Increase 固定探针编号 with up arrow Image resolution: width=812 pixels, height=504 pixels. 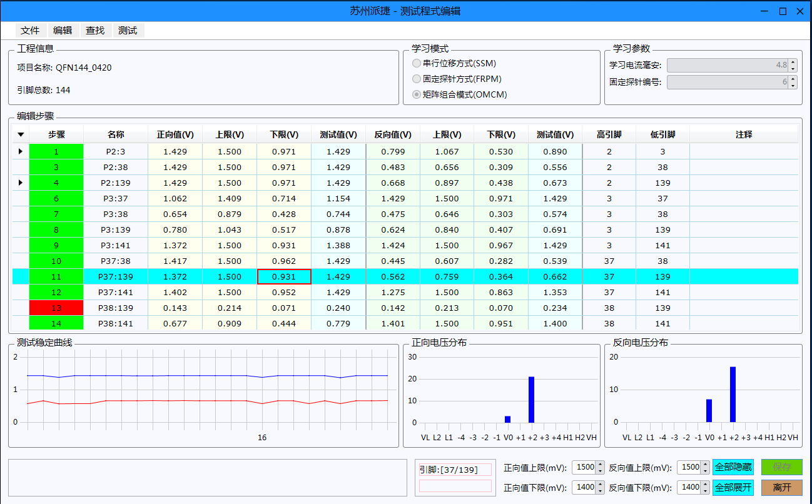click(x=793, y=79)
